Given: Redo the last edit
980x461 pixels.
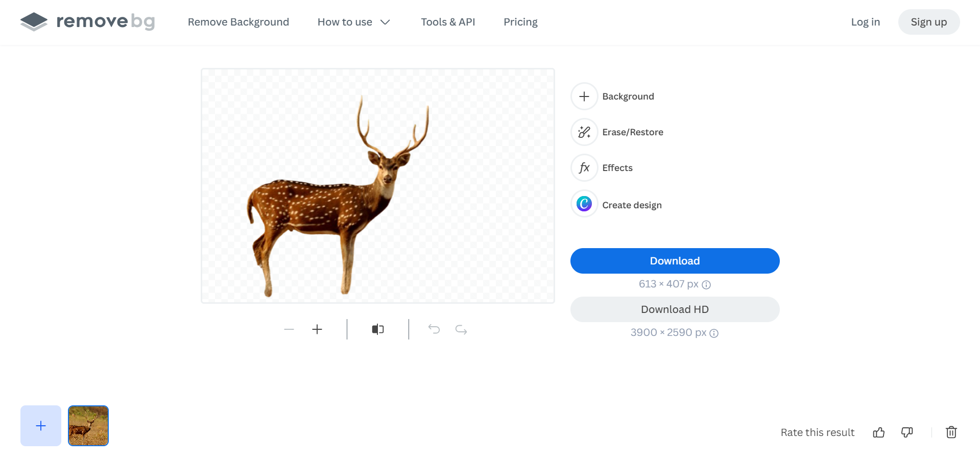Looking at the screenshot, I should pyautogui.click(x=461, y=329).
